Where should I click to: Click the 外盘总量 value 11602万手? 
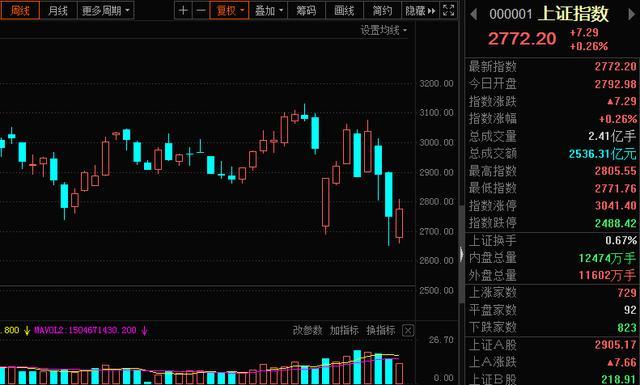point(607,276)
